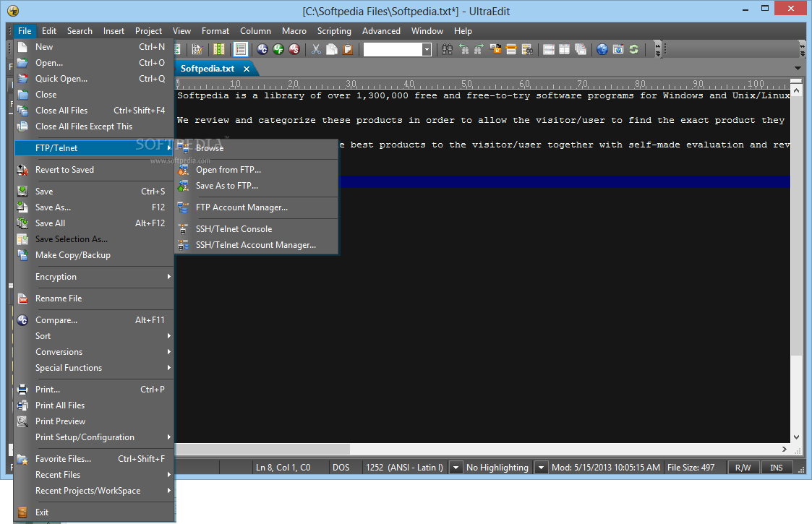The width and height of the screenshot is (812, 524).
Task: Click the web browser globe toolbar icon
Action: point(602,49)
